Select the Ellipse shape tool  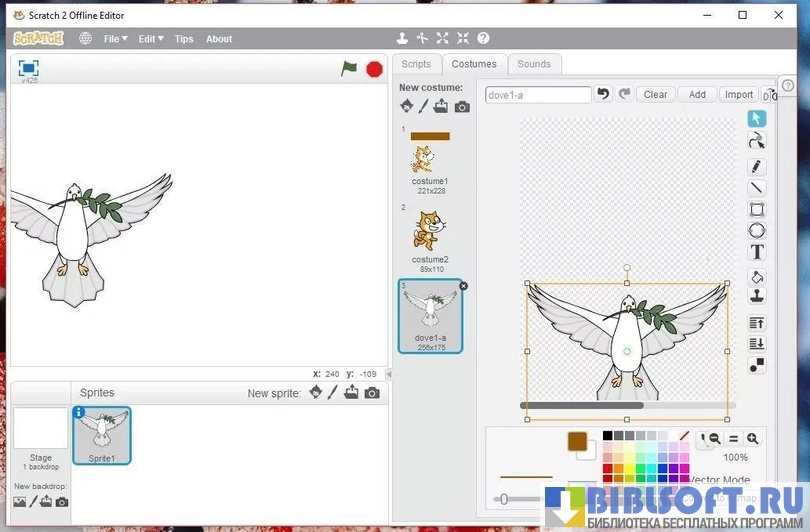click(x=757, y=231)
